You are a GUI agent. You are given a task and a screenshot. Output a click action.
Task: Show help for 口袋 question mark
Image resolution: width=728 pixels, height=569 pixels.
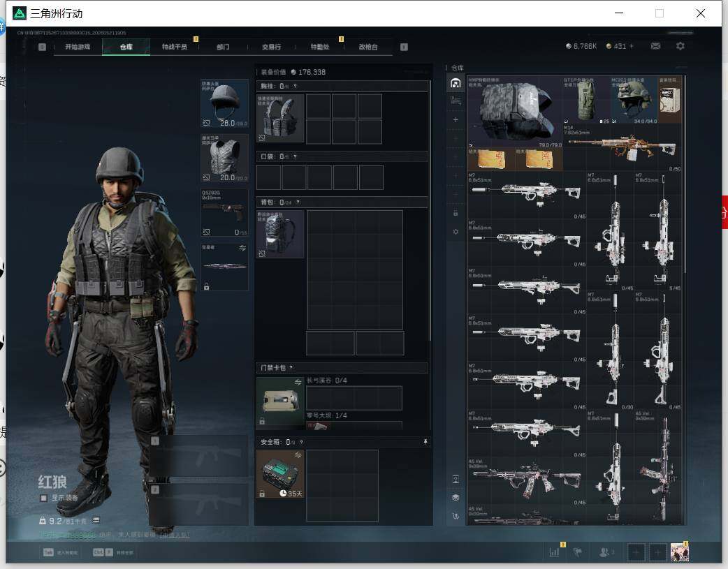click(295, 157)
